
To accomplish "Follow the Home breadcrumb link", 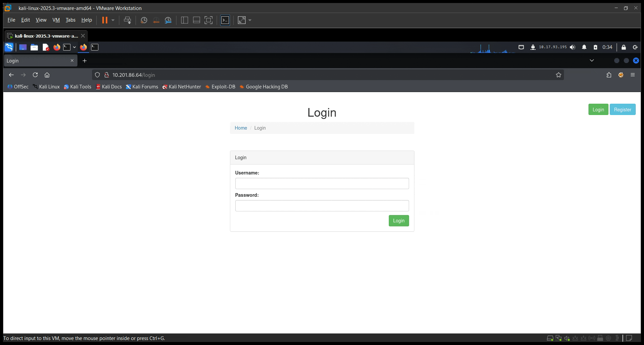I will 241,128.
